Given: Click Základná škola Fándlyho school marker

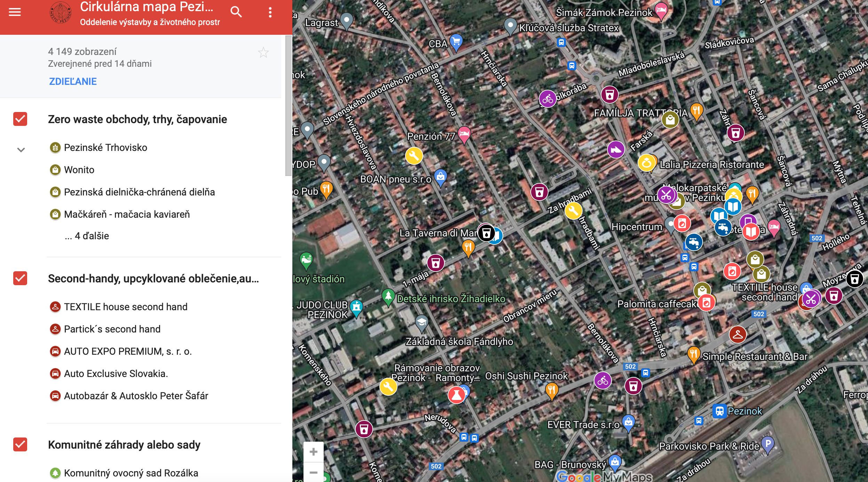Looking at the screenshot, I should (x=421, y=323).
